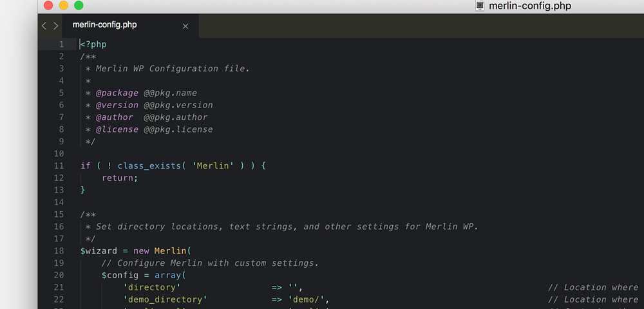
Task: Click line number 20 in the gutter
Action: (59, 275)
